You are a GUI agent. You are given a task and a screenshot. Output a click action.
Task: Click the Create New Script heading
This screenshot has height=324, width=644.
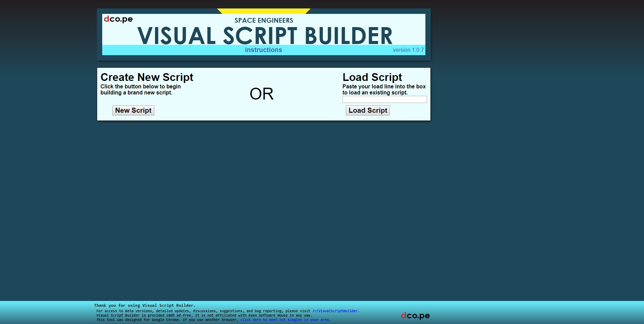(147, 77)
